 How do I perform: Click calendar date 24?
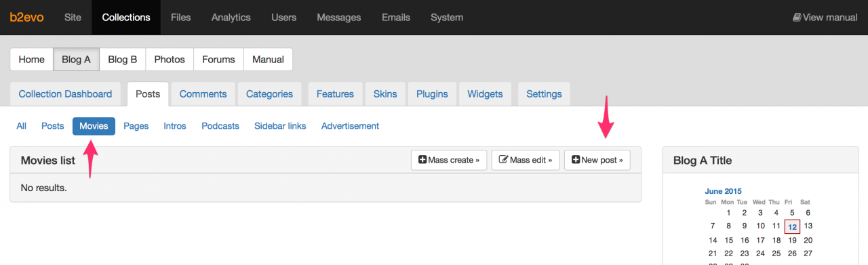point(760,253)
